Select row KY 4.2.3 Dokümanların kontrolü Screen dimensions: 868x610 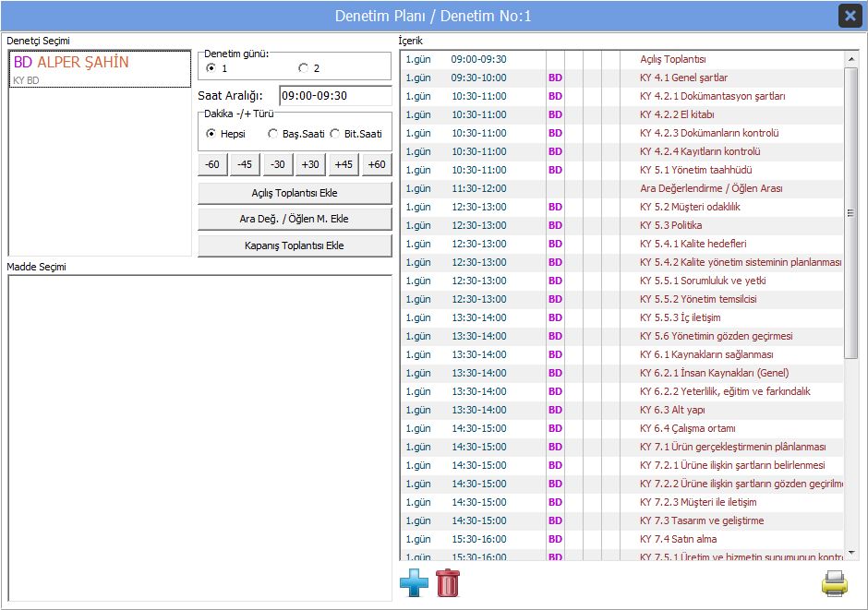(621, 133)
